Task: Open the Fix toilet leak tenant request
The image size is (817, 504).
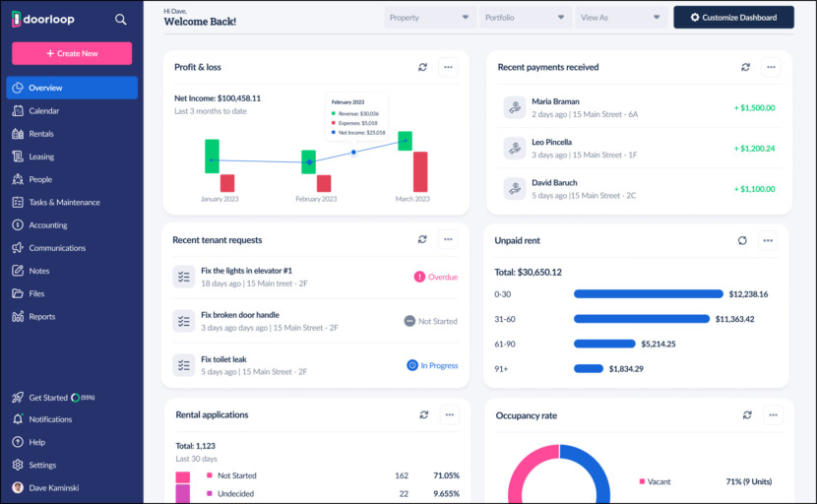Action: coord(315,365)
